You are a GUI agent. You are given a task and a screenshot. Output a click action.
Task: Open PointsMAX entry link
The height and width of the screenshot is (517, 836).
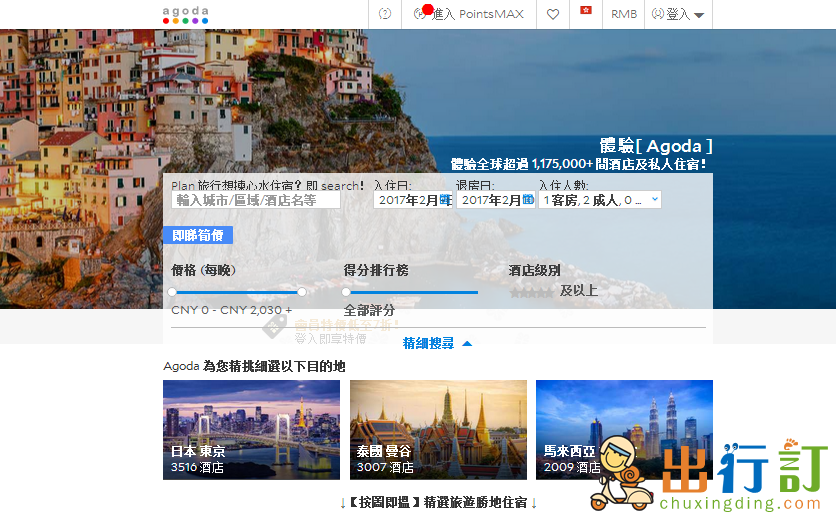[x=469, y=14]
